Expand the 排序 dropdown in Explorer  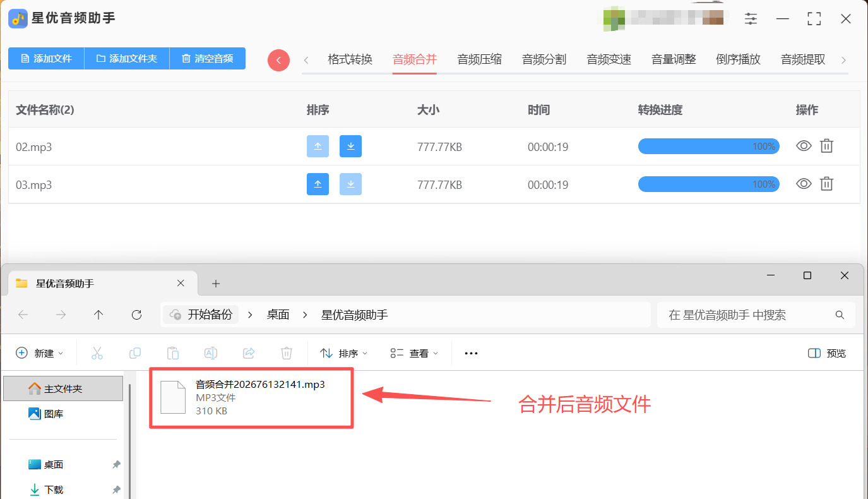(344, 353)
